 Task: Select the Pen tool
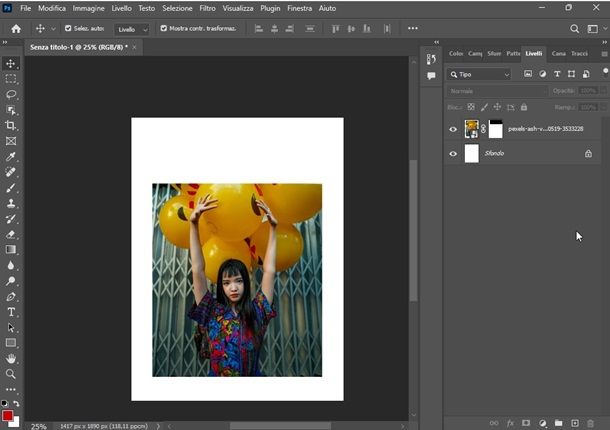pyautogui.click(x=11, y=297)
